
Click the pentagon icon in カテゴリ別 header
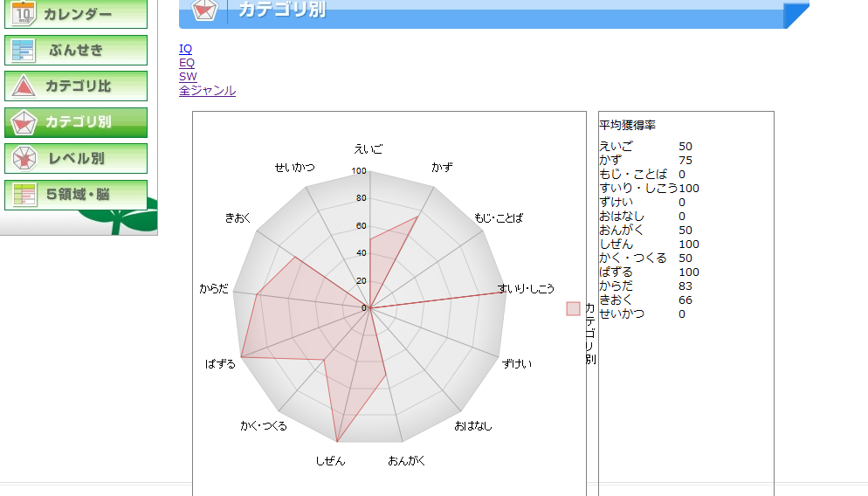coord(204,10)
